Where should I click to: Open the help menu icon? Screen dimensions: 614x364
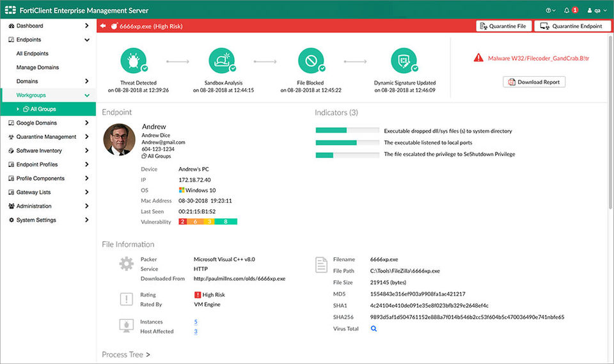pyautogui.click(x=551, y=10)
